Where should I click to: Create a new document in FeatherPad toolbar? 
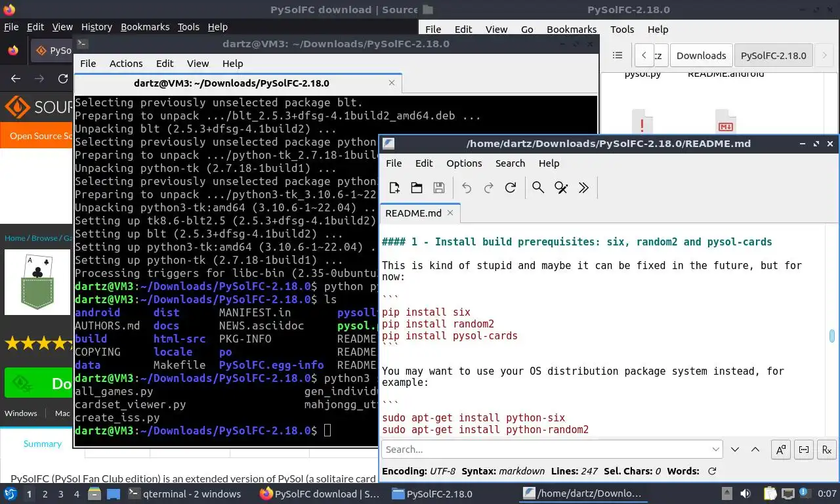pyautogui.click(x=394, y=188)
